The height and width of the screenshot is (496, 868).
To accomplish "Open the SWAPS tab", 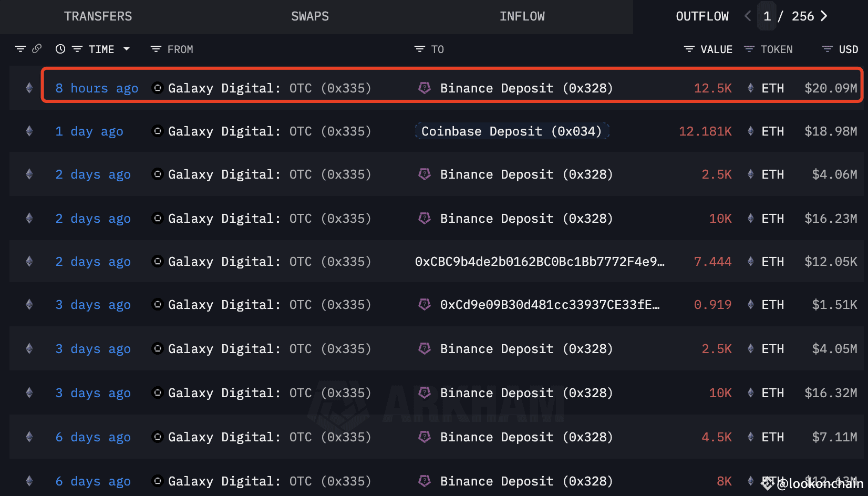I will (x=310, y=16).
